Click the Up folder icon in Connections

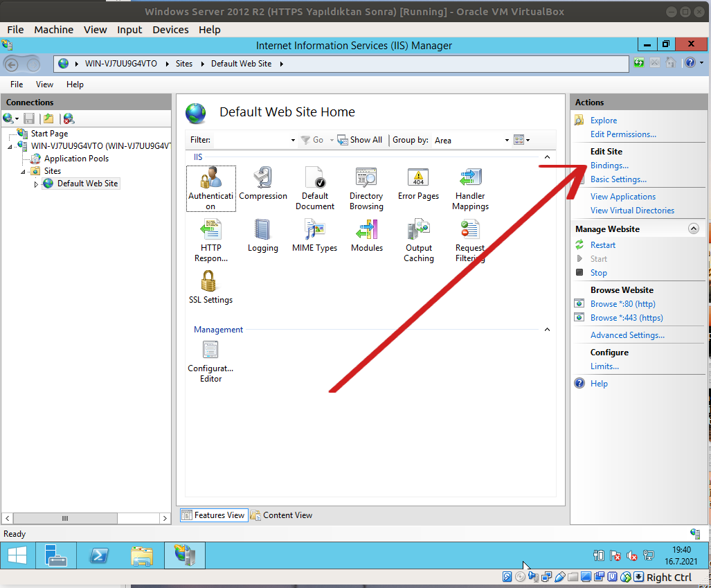coord(48,119)
